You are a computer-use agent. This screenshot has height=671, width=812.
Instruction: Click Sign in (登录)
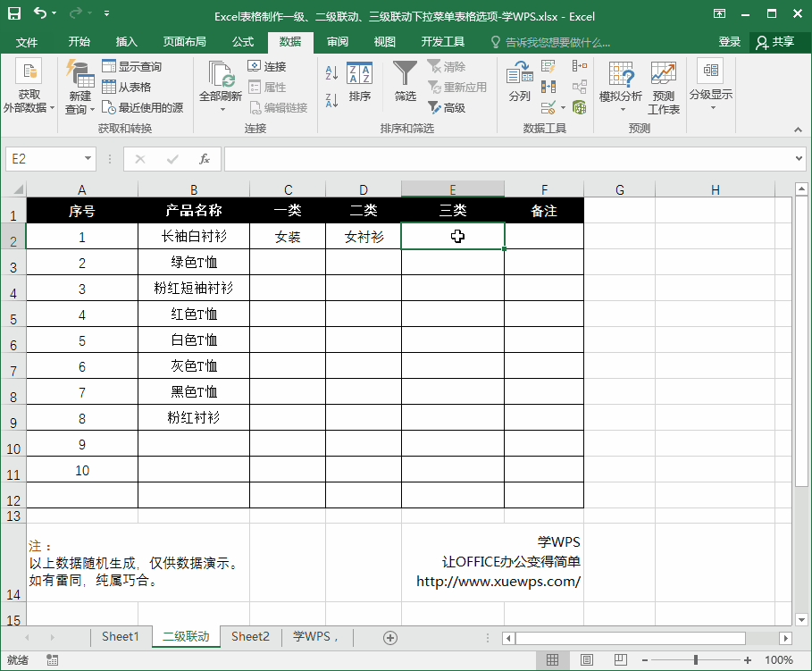click(x=729, y=41)
